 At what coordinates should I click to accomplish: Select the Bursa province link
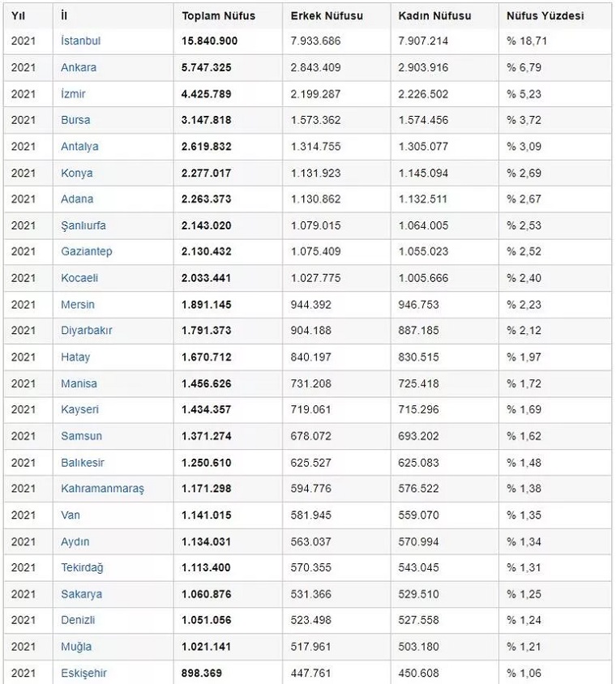click(75, 120)
